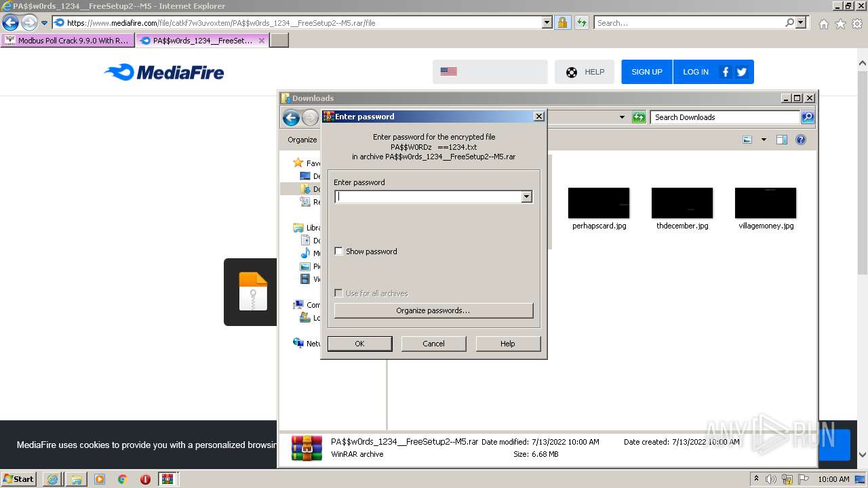
Task: Change the view icon in Downloads
Action: coord(747,140)
